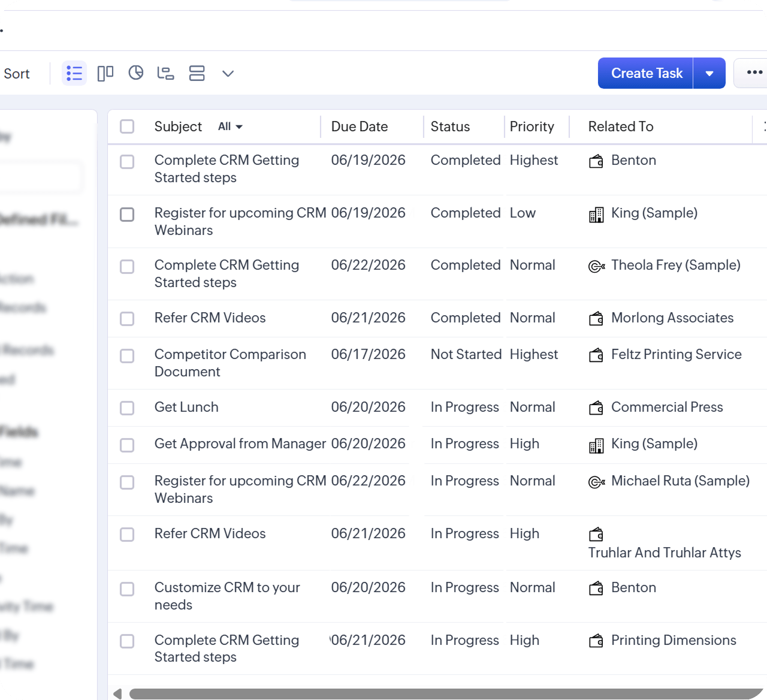Screen dimensions: 767x700
Task: Click scrollbar left arrow
Action: point(117,693)
